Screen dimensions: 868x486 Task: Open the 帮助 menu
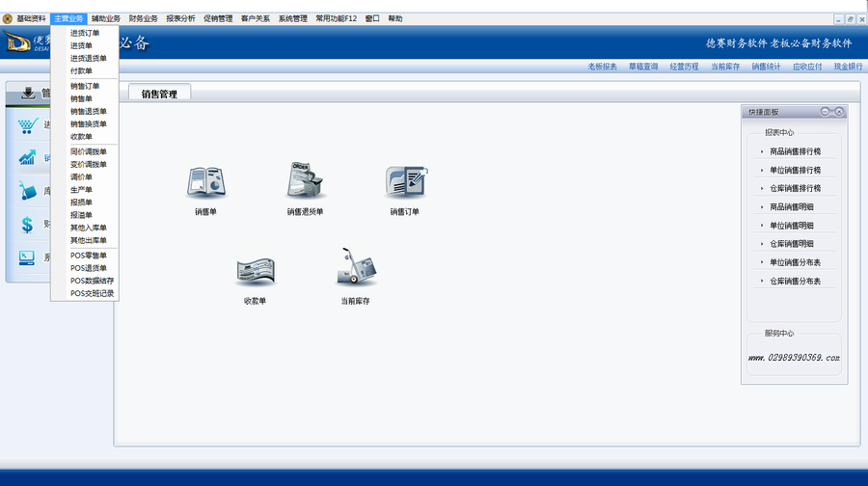point(395,19)
